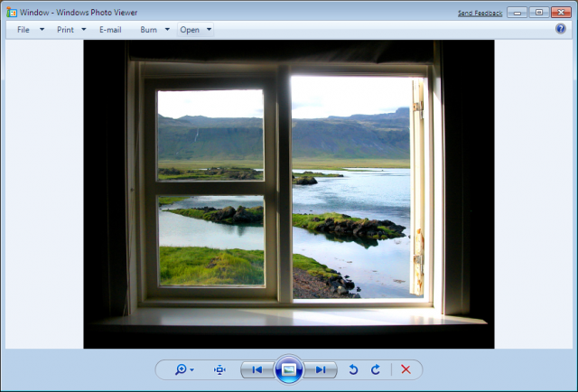Expand the Print dropdown arrow
The image size is (578, 392).
[84, 29]
